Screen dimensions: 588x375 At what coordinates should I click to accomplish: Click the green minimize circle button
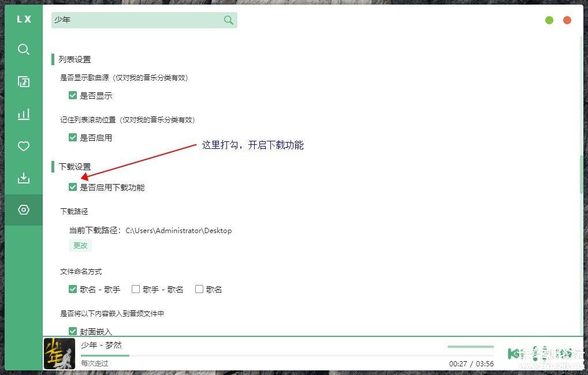point(549,20)
